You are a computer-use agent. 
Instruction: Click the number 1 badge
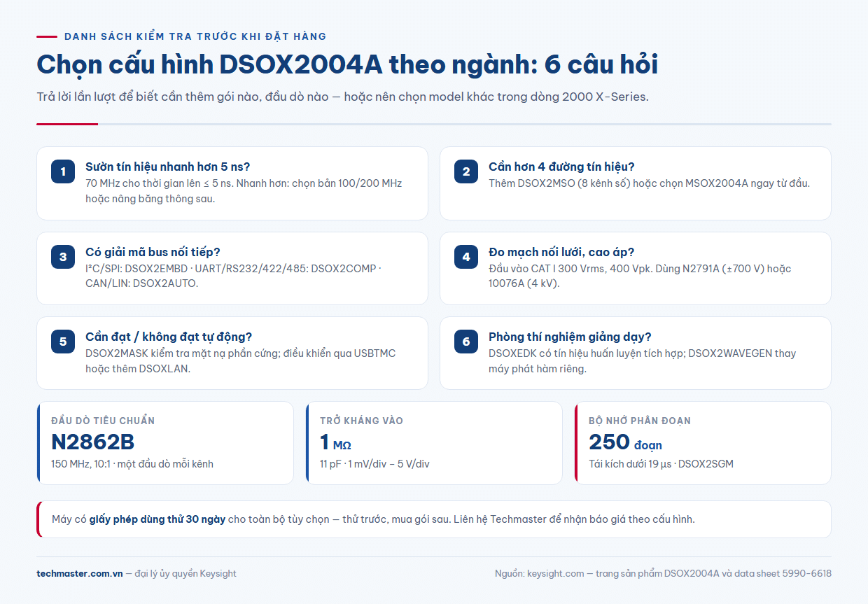(63, 171)
